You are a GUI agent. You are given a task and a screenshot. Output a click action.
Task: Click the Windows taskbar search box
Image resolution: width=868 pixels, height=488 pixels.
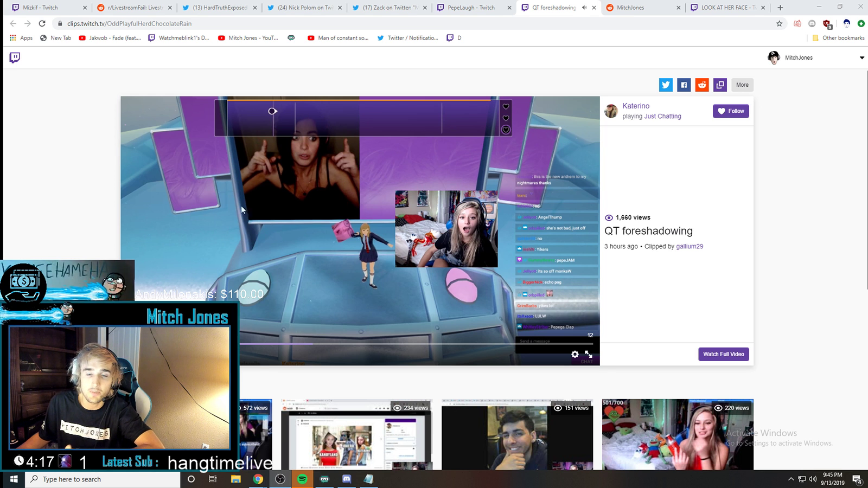tap(103, 479)
